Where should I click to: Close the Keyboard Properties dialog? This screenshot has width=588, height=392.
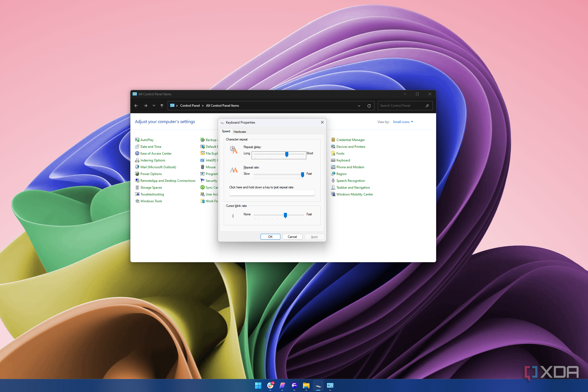point(322,122)
